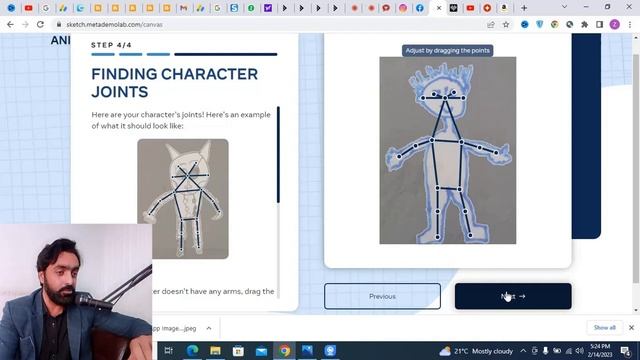Click the shield extension icon in the toolbar

tap(540, 24)
